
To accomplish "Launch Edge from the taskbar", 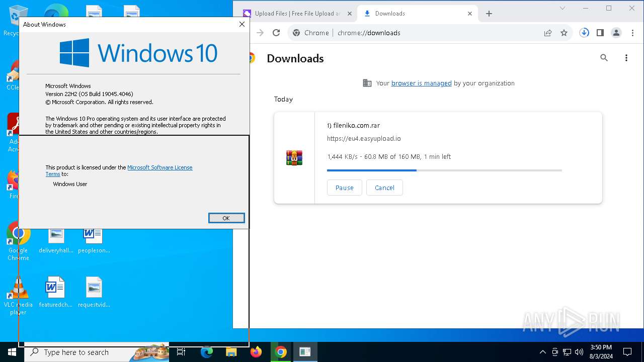I will point(207,352).
